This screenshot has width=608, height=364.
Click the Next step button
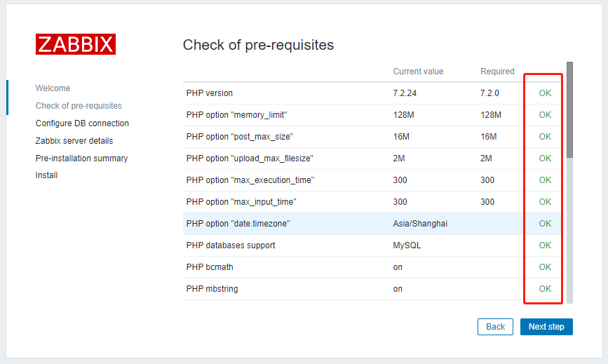coord(546,327)
